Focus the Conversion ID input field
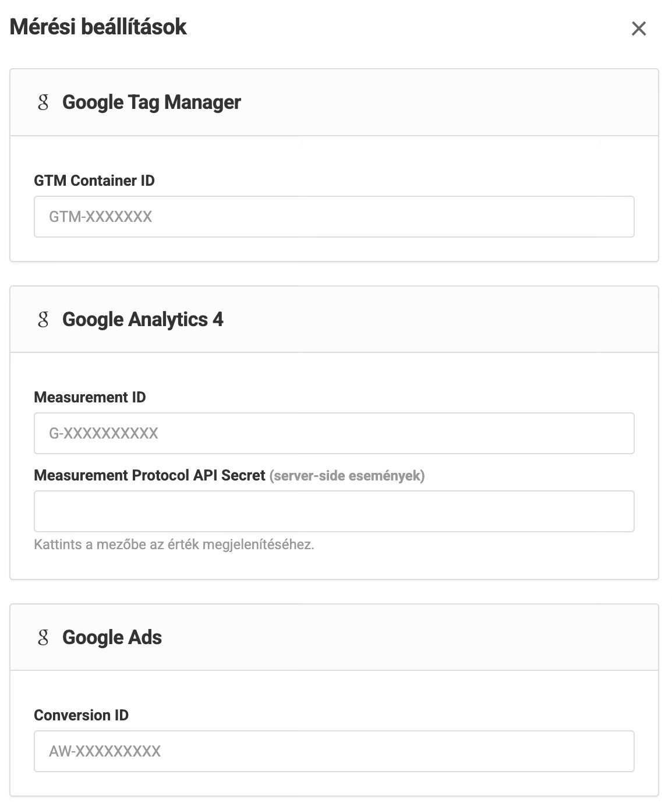Image resolution: width=672 pixels, height=806 pixels. click(334, 751)
